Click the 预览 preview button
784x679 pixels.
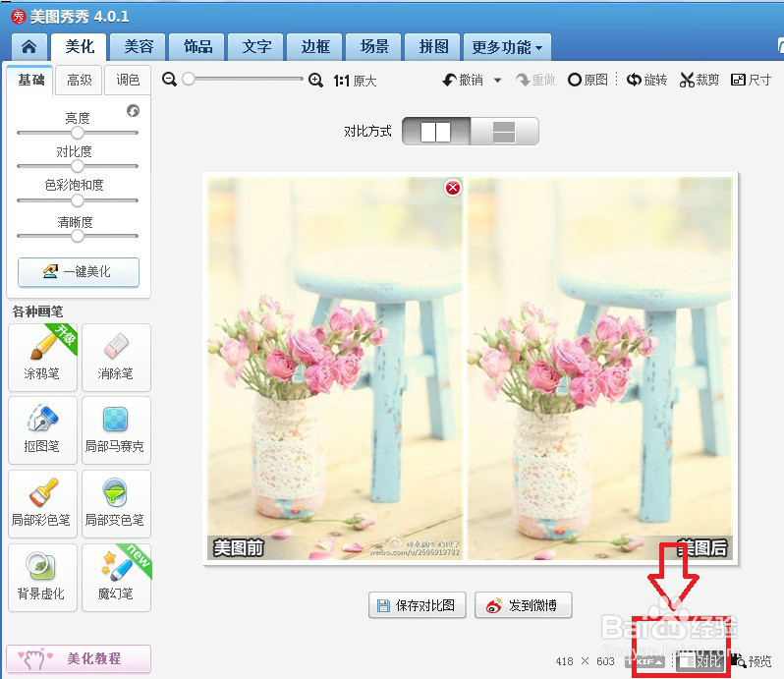[751, 661]
